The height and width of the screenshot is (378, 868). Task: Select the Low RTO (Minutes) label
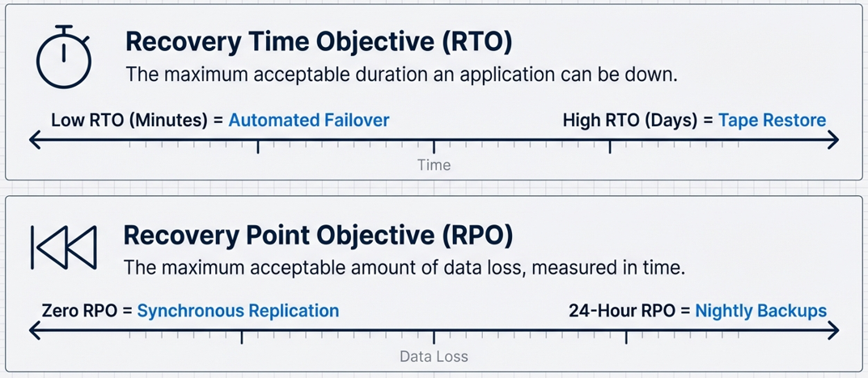pos(129,121)
